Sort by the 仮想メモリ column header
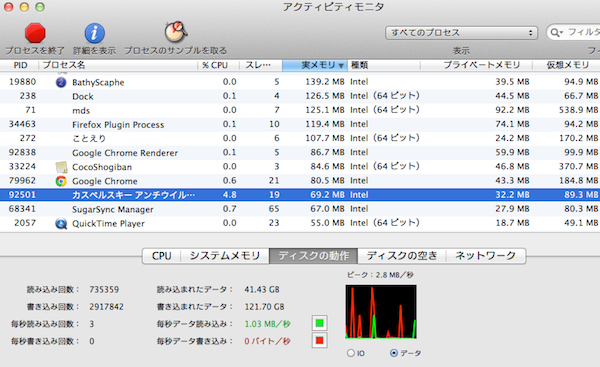Screen dimensions: 600x367 566,65
